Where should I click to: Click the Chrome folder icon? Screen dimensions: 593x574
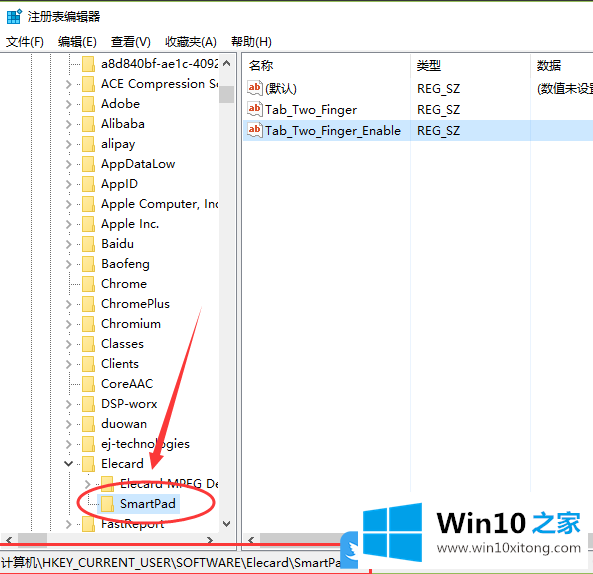[x=88, y=284]
